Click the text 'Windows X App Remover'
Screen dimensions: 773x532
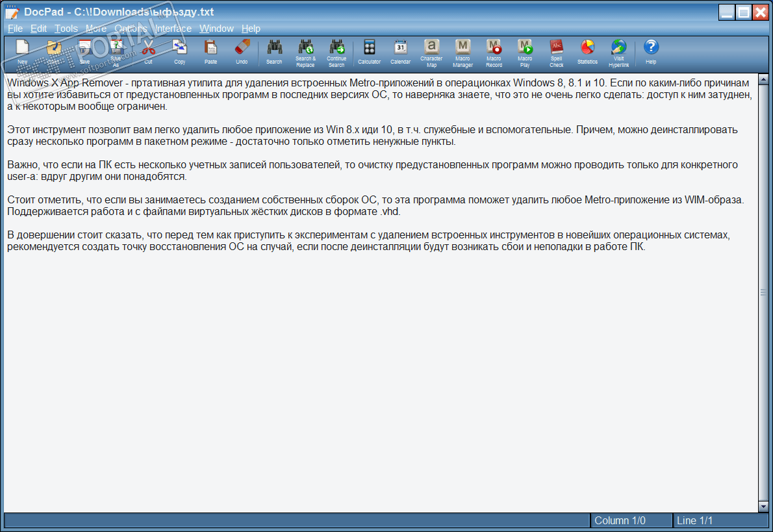coord(65,83)
